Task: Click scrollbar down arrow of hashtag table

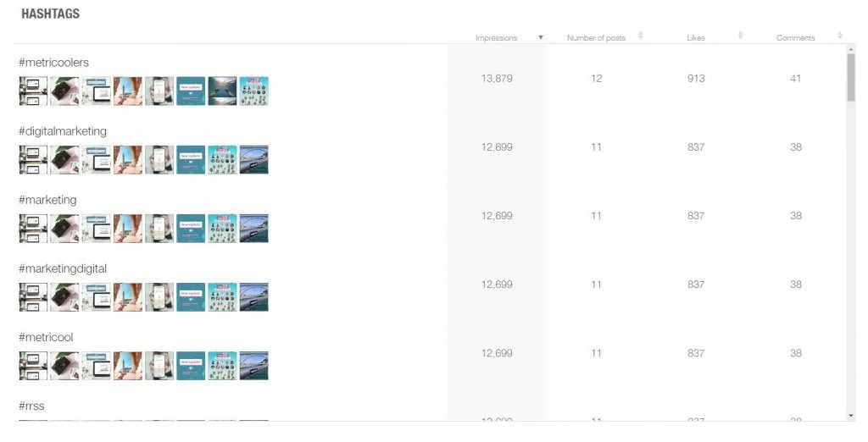Action: pyautogui.click(x=851, y=416)
